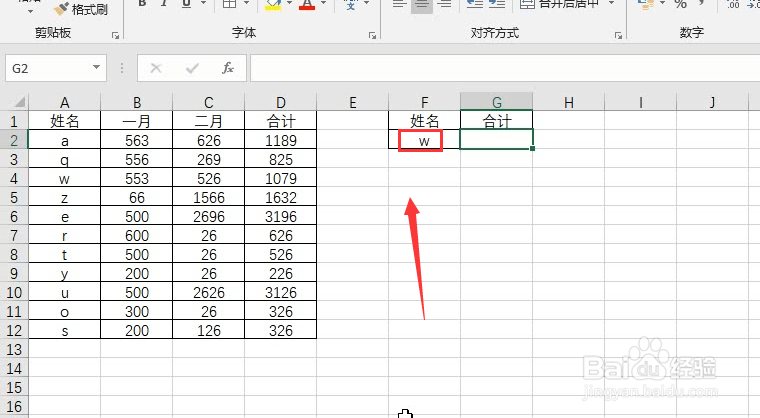Select column J header
Screen dimensions: 760x418
[712, 102]
